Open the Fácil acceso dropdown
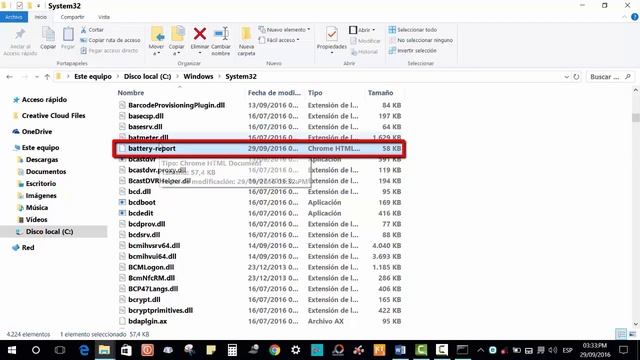This screenshot has height=360, width=640. (279, 40)
